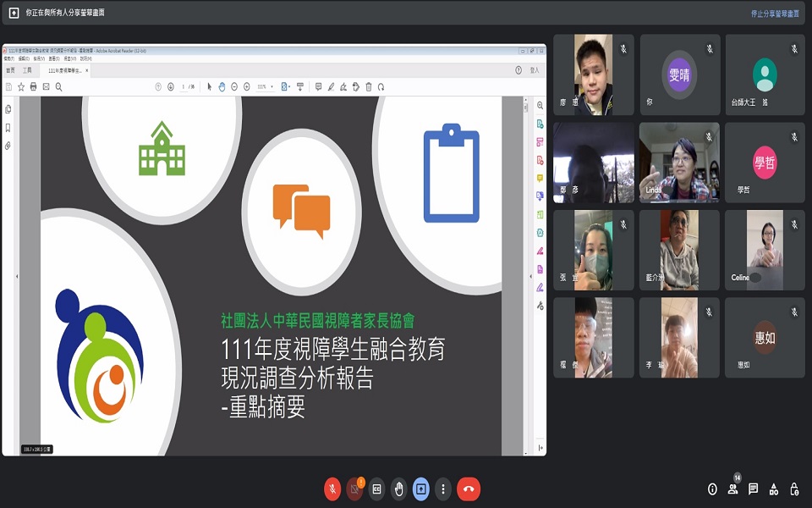
Task: Open attachments paperclip panel in left sidebar
Action: point(8,146)
